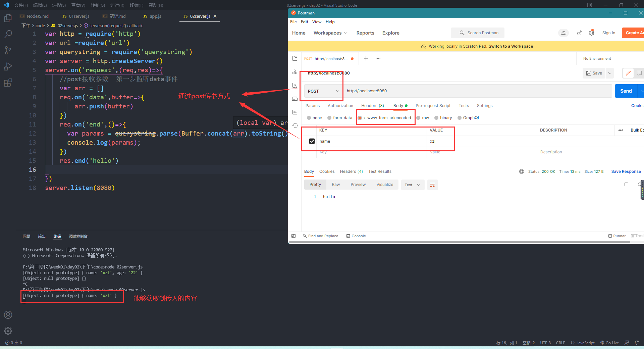
Task: Select the raw body type radio
Action: (x=418, y=118)
